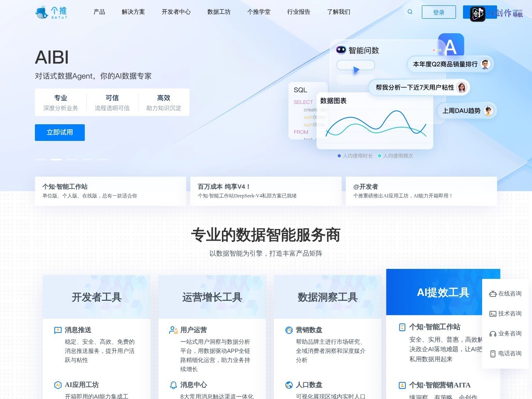Click the AI创作导航 overlay logo
Image resolution: width=532 pixels, height=399 pixels.
click(x=496, y=13)
